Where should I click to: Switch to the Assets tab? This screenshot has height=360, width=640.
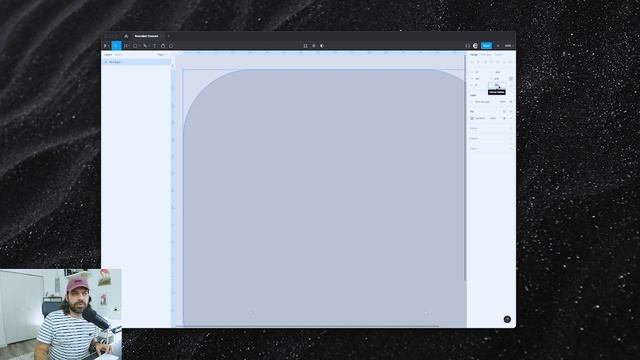tap(118, 55)
